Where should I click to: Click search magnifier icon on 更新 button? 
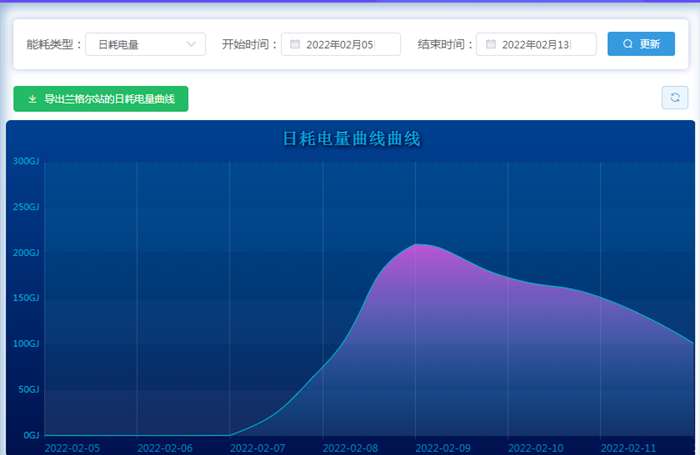[x=628, y=44]
